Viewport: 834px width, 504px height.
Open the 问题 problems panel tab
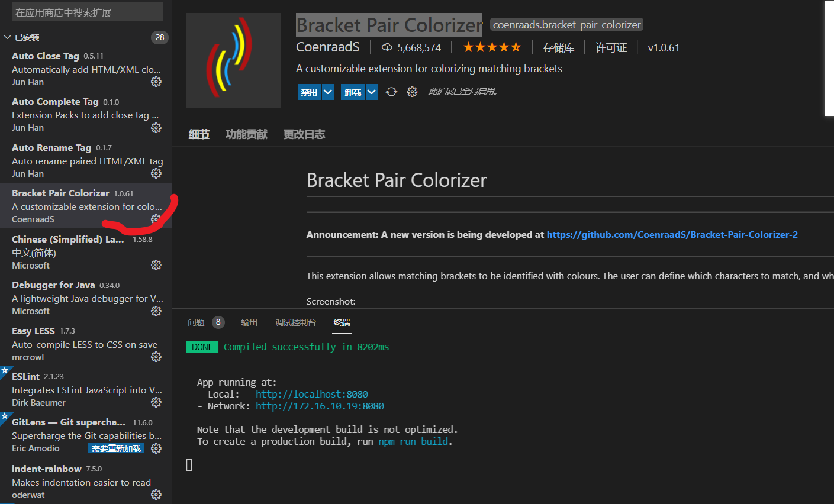coord(196,322)
